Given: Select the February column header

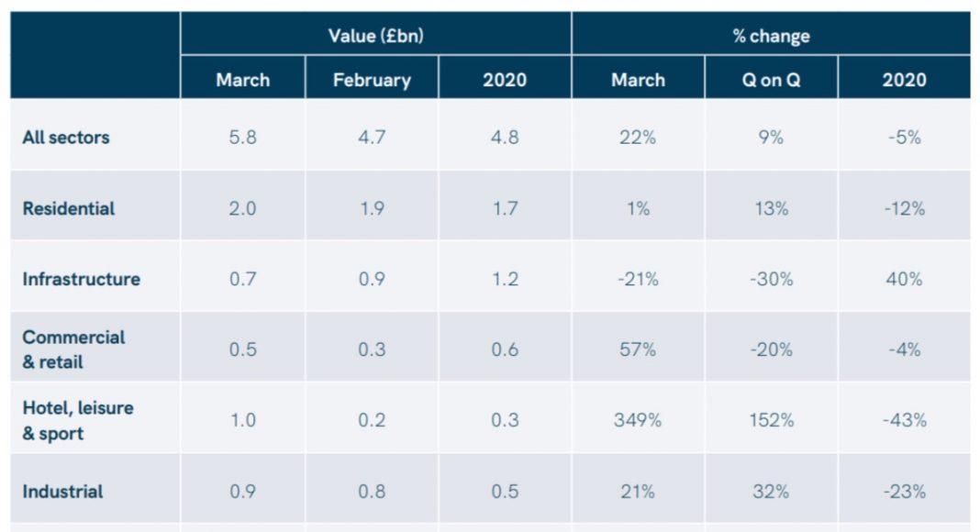Looking at the screenshot, I should pos(372,80).
